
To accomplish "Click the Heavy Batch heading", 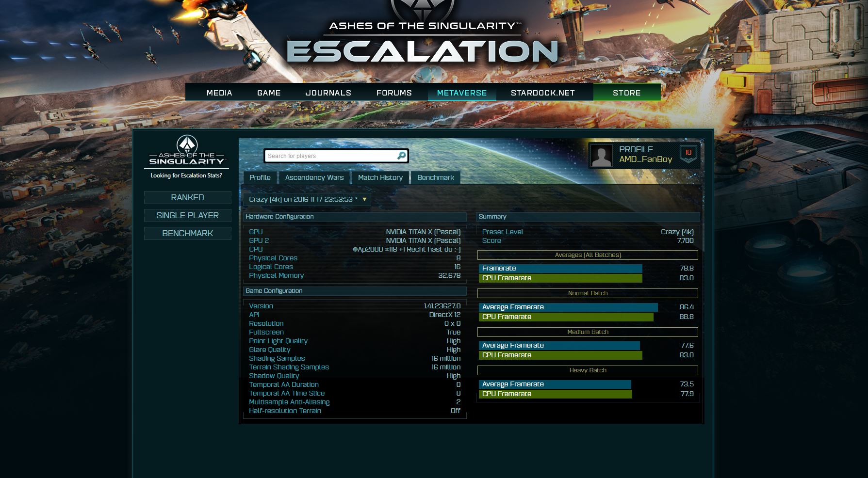I will point(588,370).
